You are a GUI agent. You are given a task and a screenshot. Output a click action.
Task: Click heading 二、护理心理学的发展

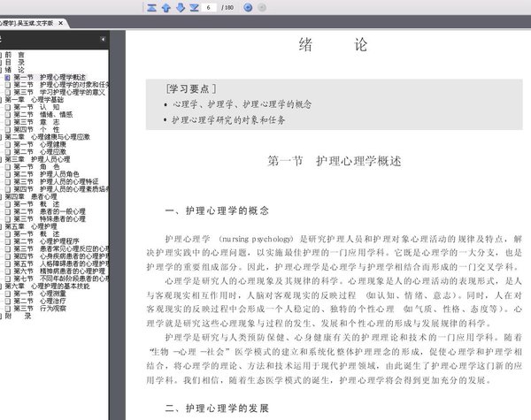(217, 409)
